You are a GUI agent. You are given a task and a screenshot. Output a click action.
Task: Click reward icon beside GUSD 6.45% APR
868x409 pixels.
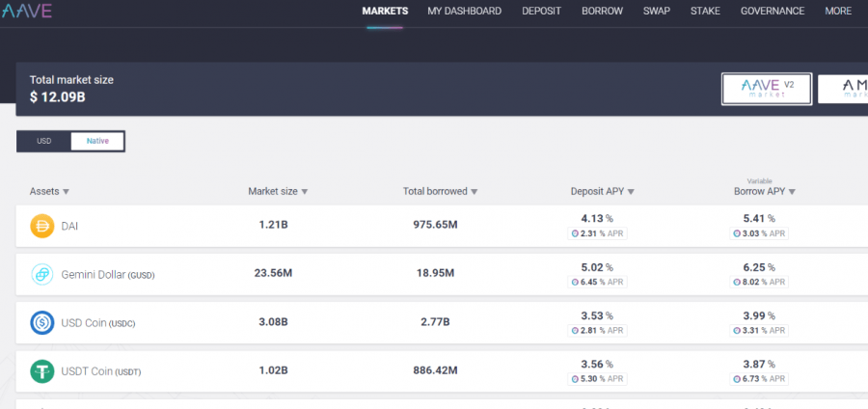point(575,283)
